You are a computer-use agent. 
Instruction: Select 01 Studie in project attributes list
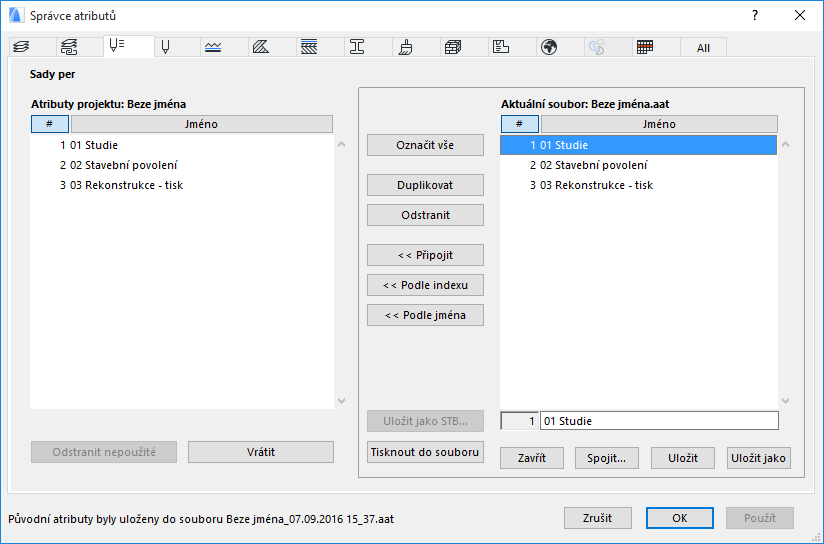(182, 145)
